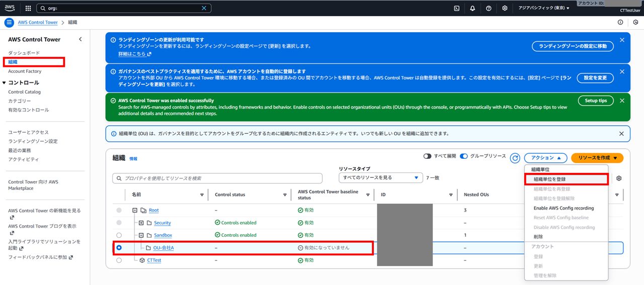Collapse the Sandbox tree node
Viewport: 644px width, 285px height.
(x=141, y=235)
